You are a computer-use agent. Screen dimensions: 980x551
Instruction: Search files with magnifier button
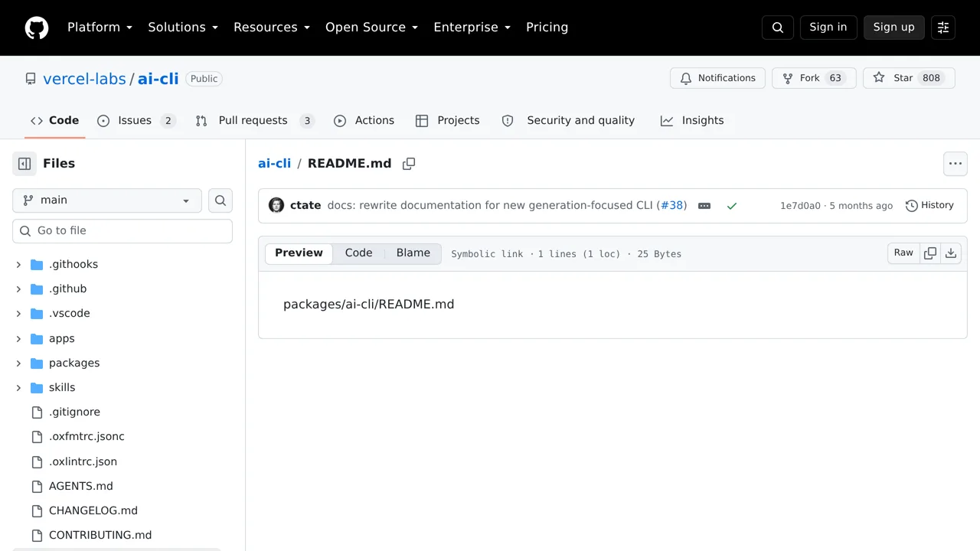[x=220, y=201]
